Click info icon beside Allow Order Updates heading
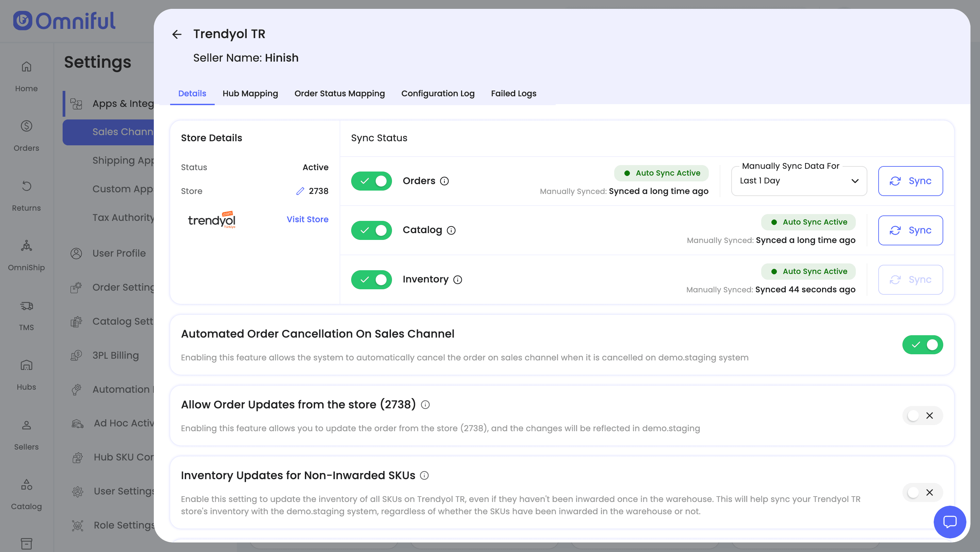Screen dimensions: 980x552 click(x=425, y=405)
